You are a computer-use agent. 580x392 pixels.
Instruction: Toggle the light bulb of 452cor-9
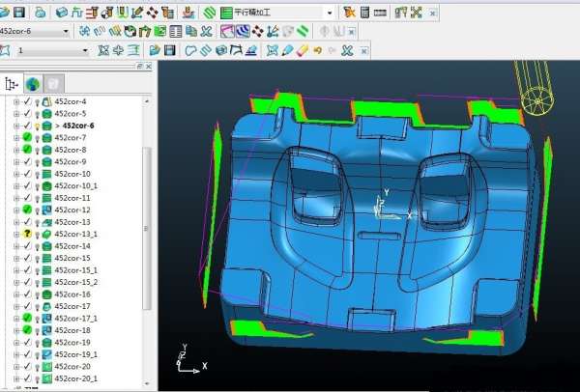(37, 162)
